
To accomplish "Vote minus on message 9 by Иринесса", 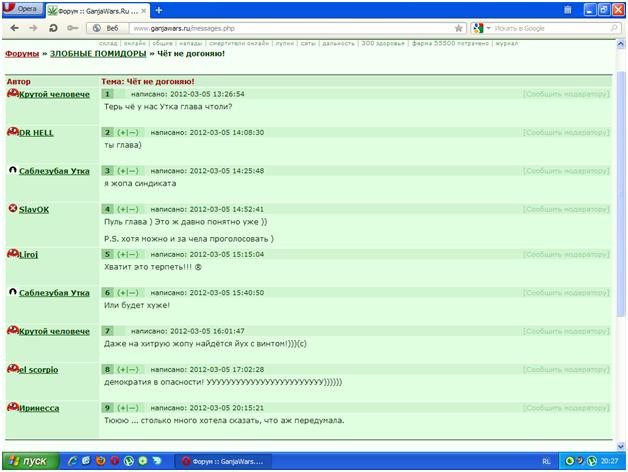I will 133,408.
